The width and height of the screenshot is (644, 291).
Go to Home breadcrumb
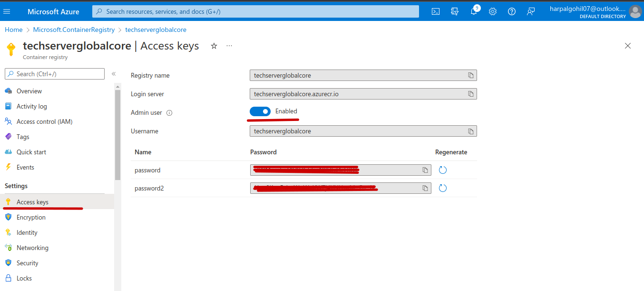coord(14,30)
